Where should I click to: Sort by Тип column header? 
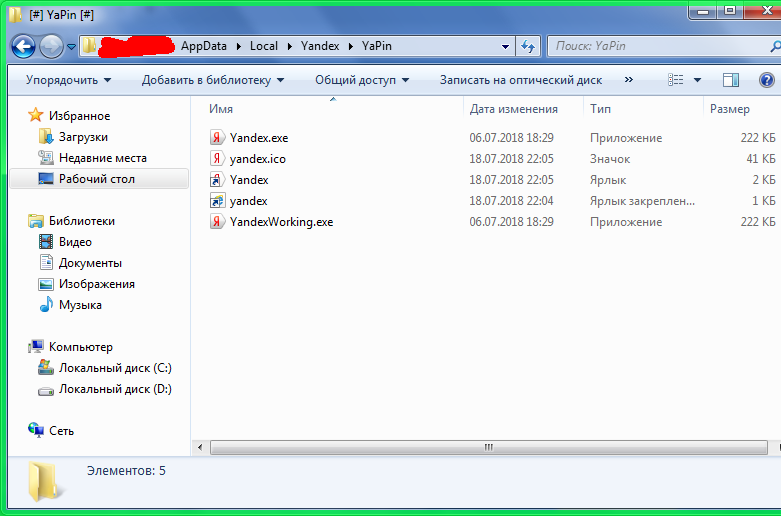click(643, 109)
